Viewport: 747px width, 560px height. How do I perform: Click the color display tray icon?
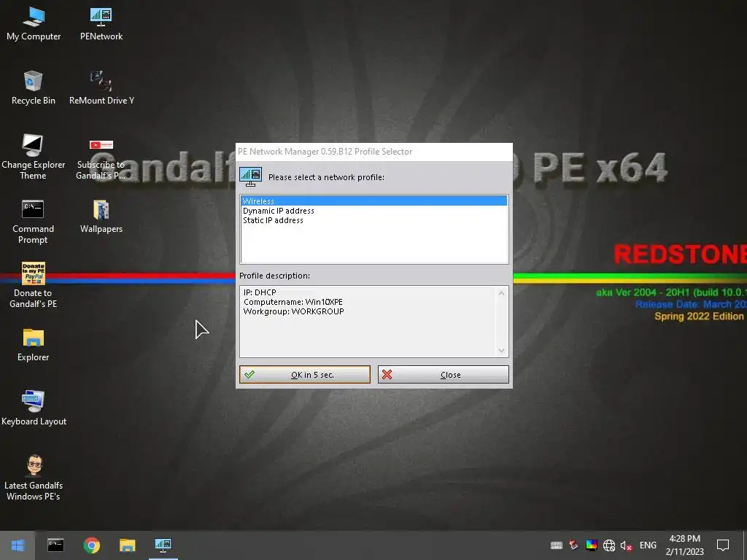591,545
